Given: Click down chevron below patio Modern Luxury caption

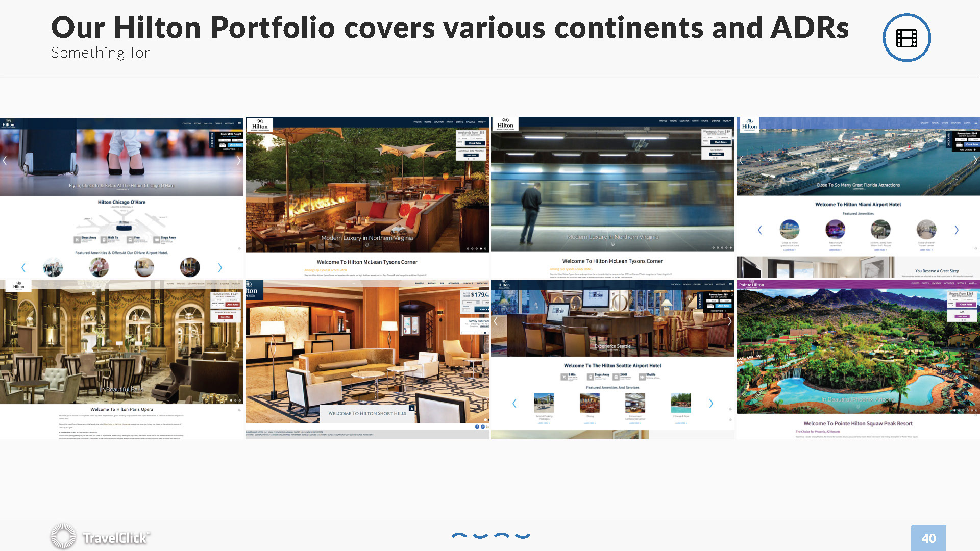Looking at the screenshot, I should tap(367, 245).
